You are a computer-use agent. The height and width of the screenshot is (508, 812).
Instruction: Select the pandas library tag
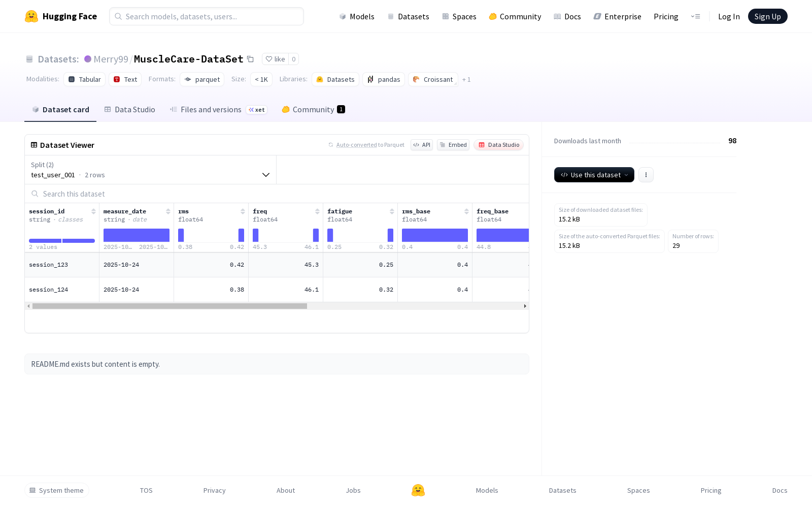384,79
